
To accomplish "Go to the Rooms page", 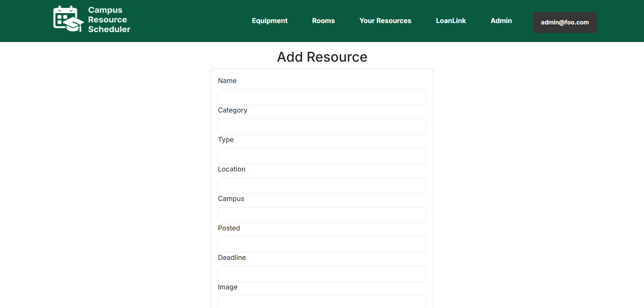I will click(323, 21).
